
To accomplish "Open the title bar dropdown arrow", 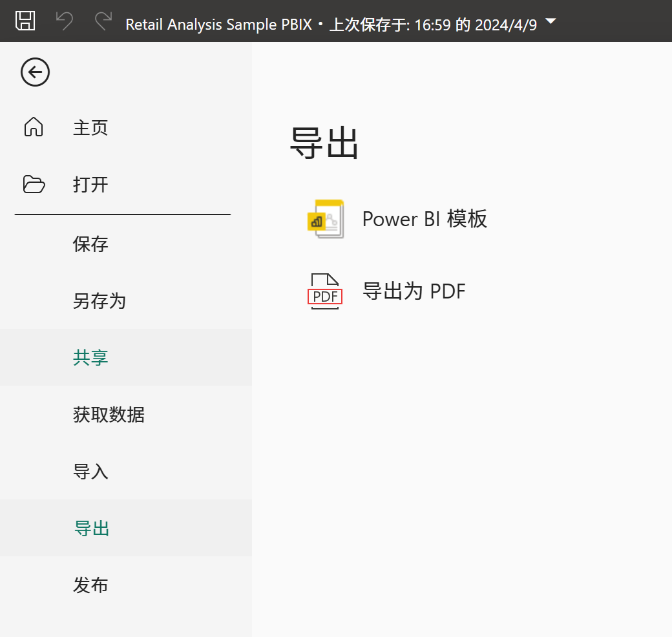I will pyautogui.click(x=550, y=21).
